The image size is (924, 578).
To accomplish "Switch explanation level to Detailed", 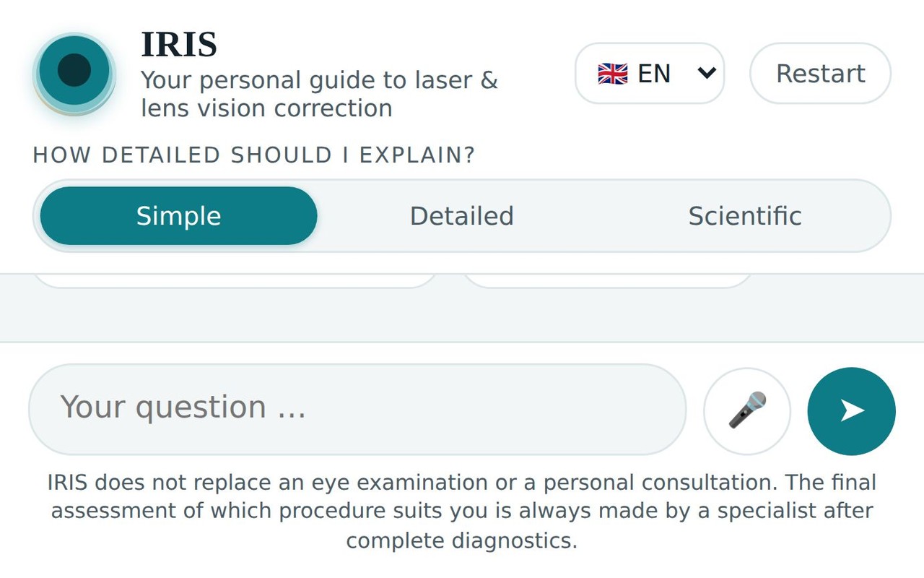I will (x=462, y=216).
